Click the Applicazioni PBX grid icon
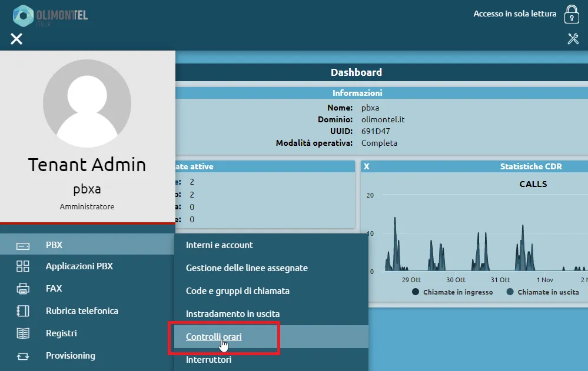Screen dimensions: 588x371 (x=23, y=266)
